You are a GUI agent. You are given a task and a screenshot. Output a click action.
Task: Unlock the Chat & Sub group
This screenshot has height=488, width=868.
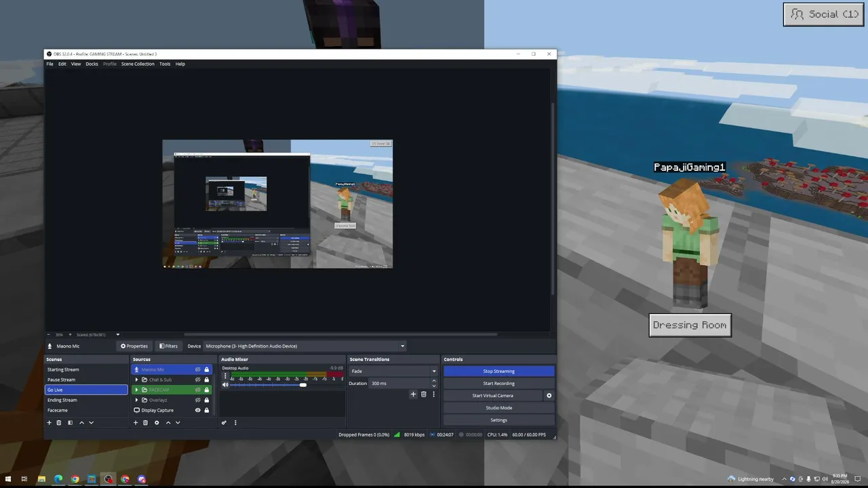207,380
